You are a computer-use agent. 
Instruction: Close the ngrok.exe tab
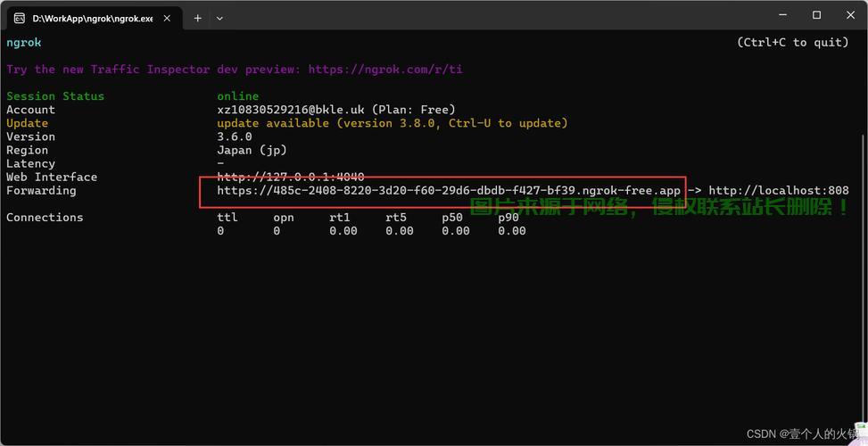pyautogui.click(x=166, y=18)
